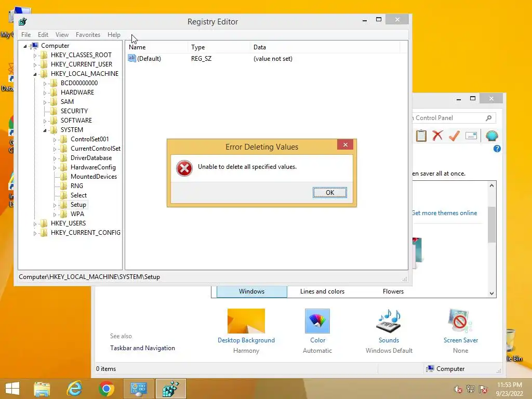Expand HKEY_CURRENT_CONFIG key
532x399 pixels.
click(35, 233)
